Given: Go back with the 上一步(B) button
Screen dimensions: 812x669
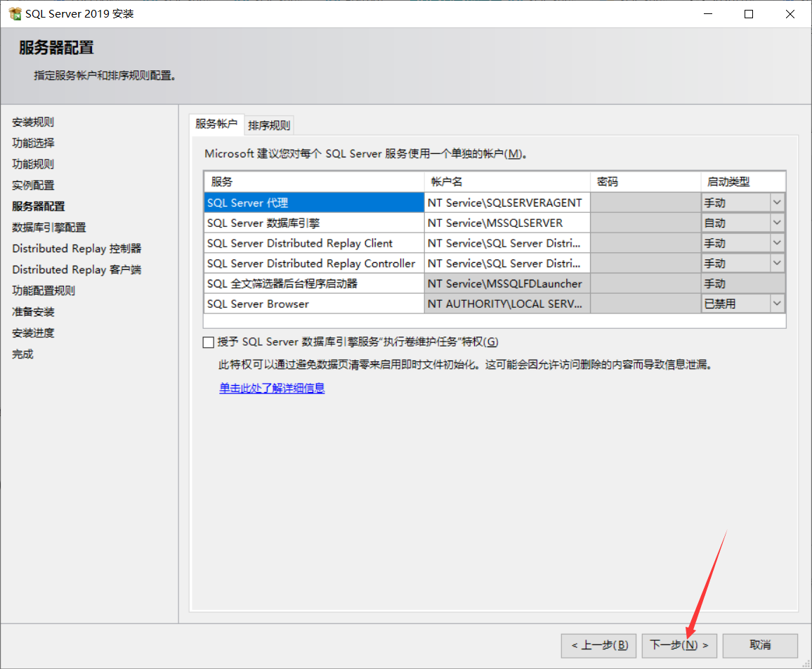Looking at the screenshot, I should [598, 645].
